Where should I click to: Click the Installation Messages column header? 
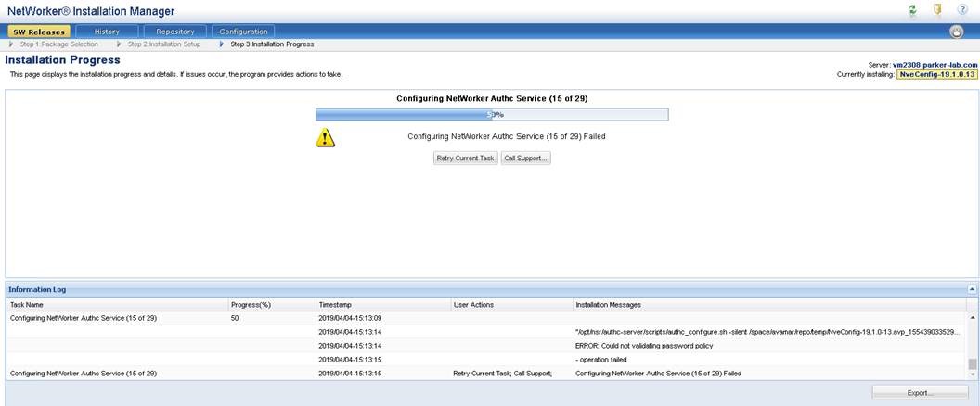tap(769, 305)
